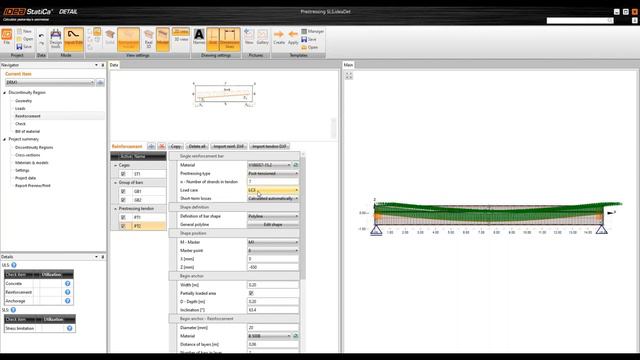Viewport: 640px width, 360px height.
Task: Collapse Discontinuity Region tree node
Action: pos(4,93)
